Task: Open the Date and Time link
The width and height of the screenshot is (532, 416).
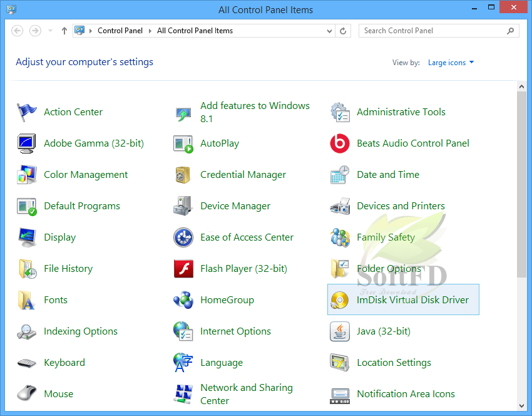Action: (388, 175)
